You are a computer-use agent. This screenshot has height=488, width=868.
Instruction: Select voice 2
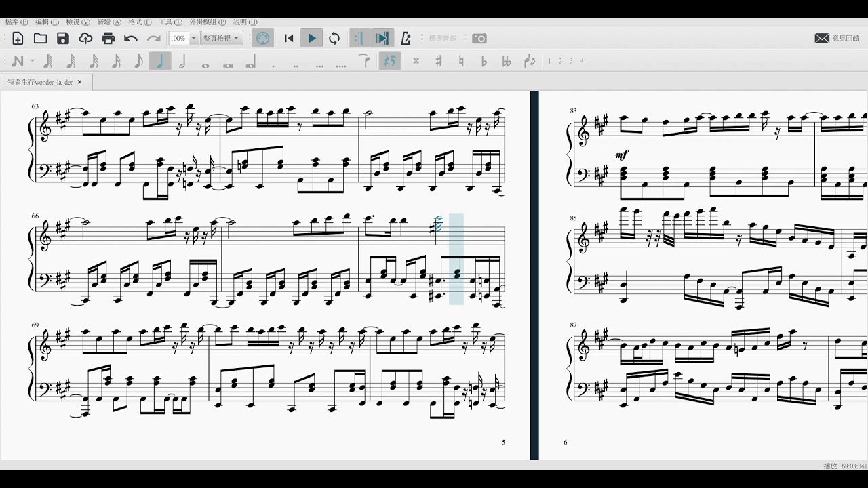pos(560,61)
